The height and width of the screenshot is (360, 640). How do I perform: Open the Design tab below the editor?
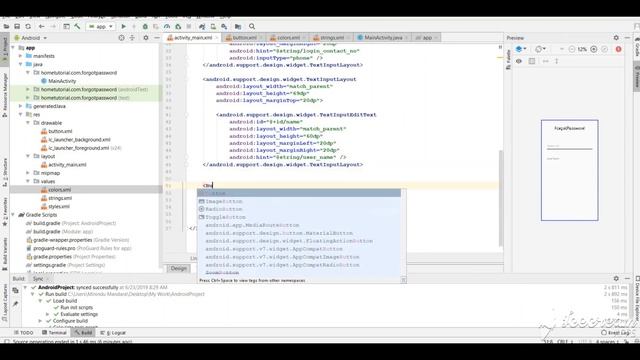[x=178, y=268]
